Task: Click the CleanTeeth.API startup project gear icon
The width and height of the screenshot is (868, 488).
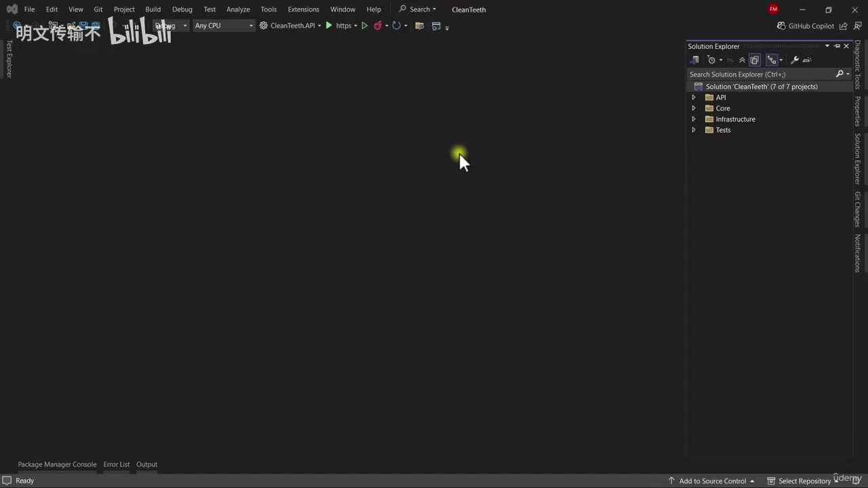Action: point(263,26)
